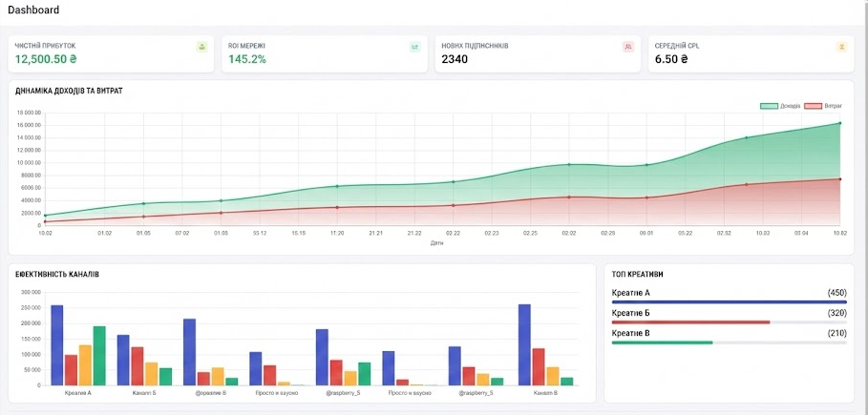868x415 pixels.
Task: Click the blue bar above @оривлик B
Action: (x=189, y=351)
